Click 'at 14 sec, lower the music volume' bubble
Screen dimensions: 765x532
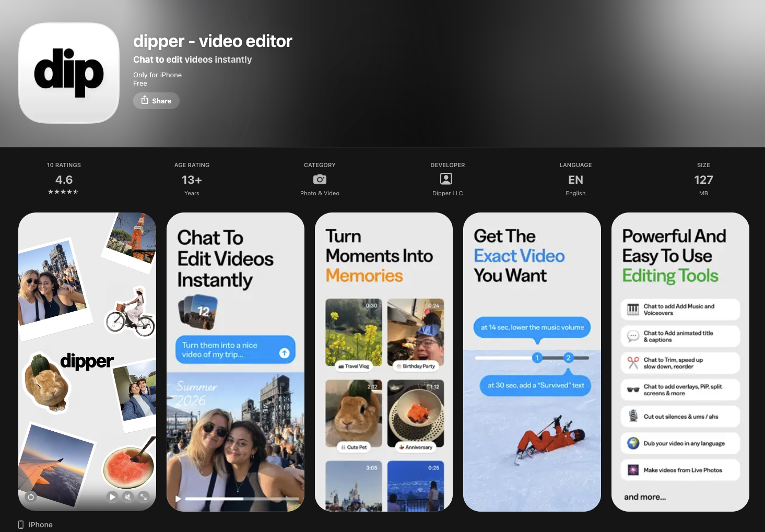coord(532,327)
